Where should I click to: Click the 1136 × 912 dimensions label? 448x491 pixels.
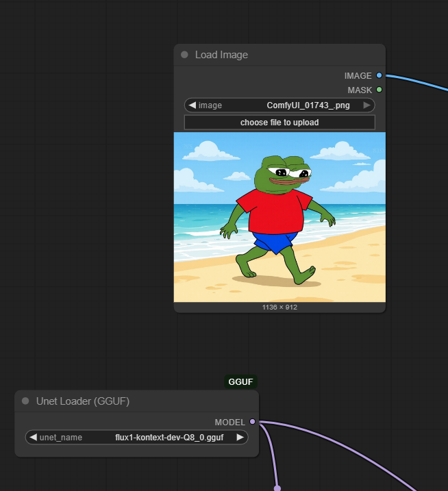[279, 307]
